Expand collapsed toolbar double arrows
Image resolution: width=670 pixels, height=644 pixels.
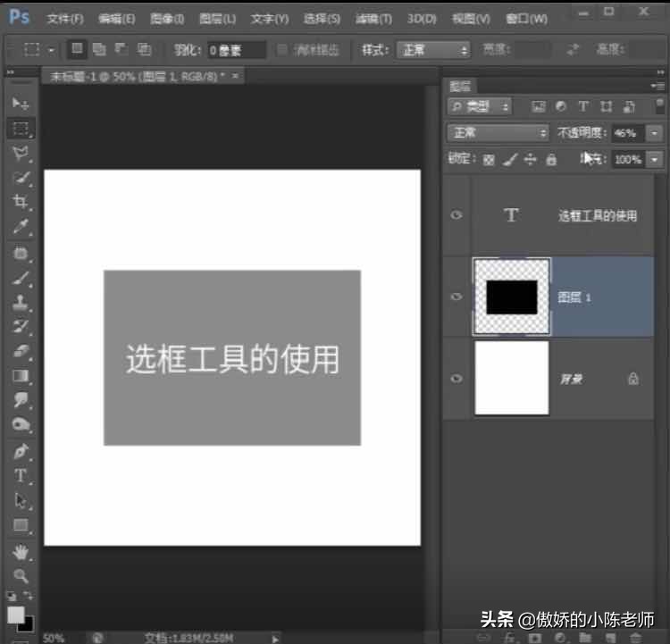tap(10, 72)
